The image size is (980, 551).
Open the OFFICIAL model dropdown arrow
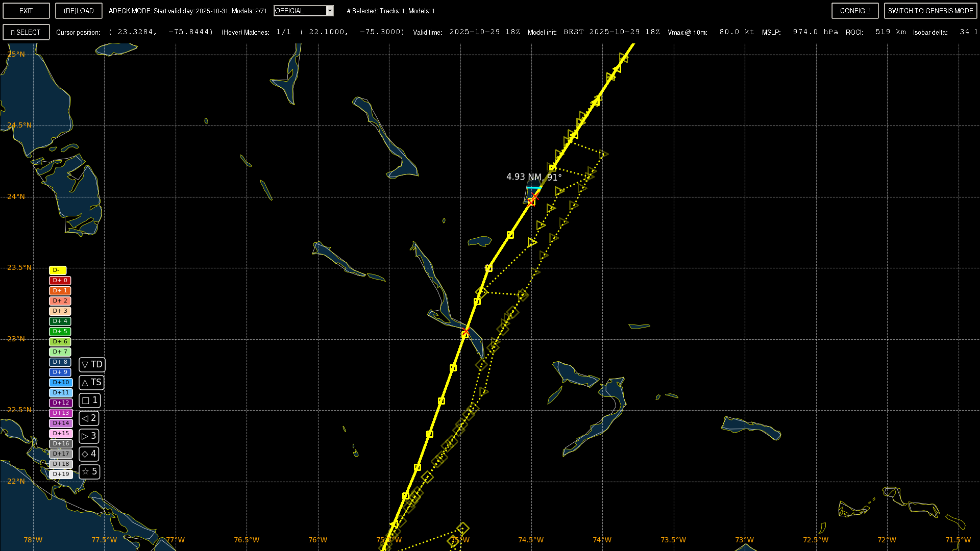pos(330,11)
